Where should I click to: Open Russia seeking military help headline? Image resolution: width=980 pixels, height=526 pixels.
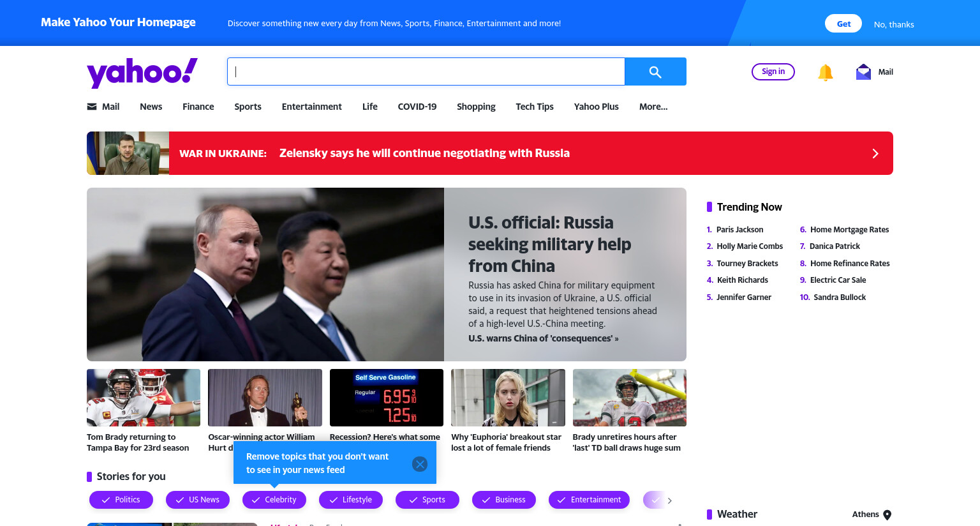click(549, 244)
